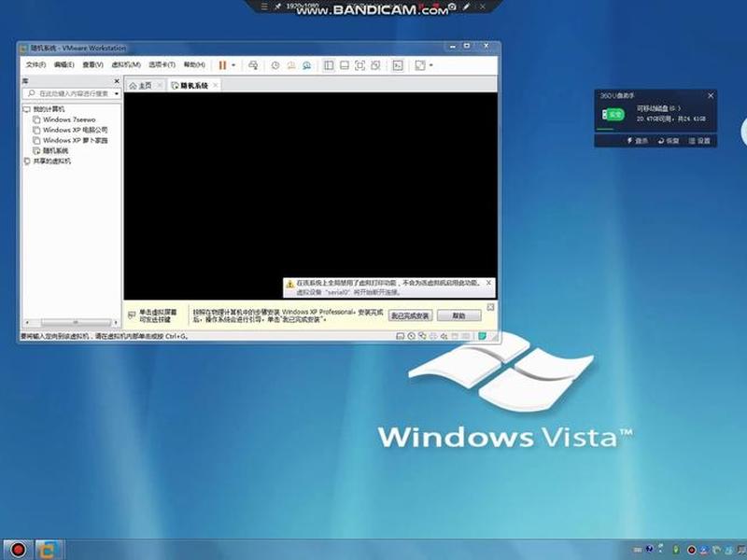Revert the virtual machine to its snapshot
Viewport: 747px width, 560px height.
(x=291, y=65)
